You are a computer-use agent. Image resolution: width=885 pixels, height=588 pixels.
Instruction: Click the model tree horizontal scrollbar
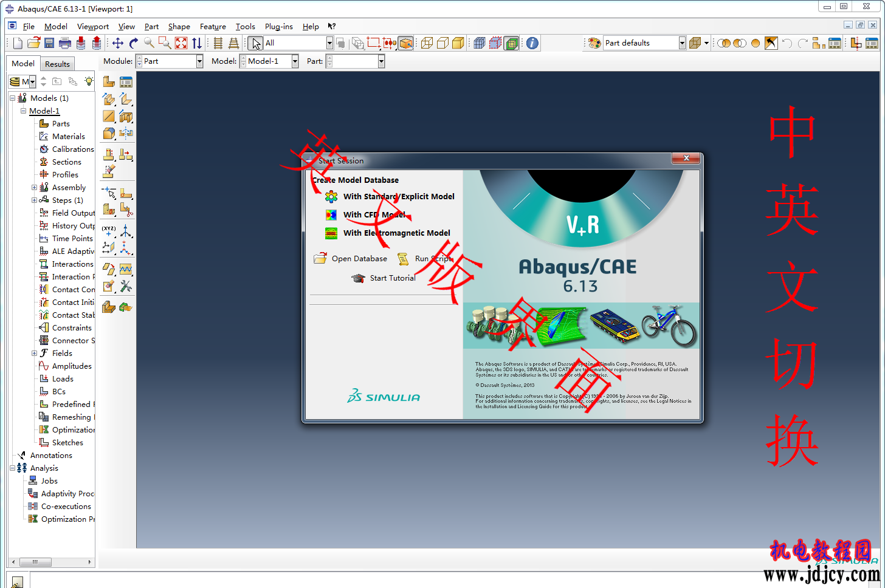[52, 562]
